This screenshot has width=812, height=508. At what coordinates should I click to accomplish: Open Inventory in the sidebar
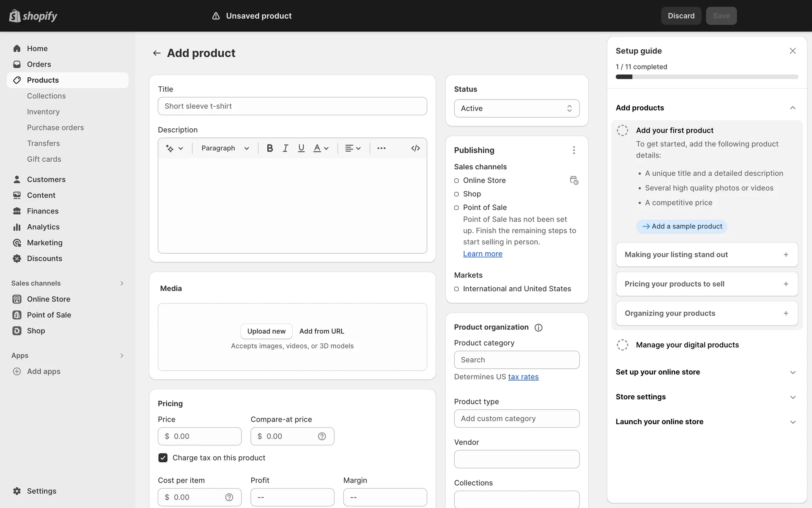click(43, 112)
